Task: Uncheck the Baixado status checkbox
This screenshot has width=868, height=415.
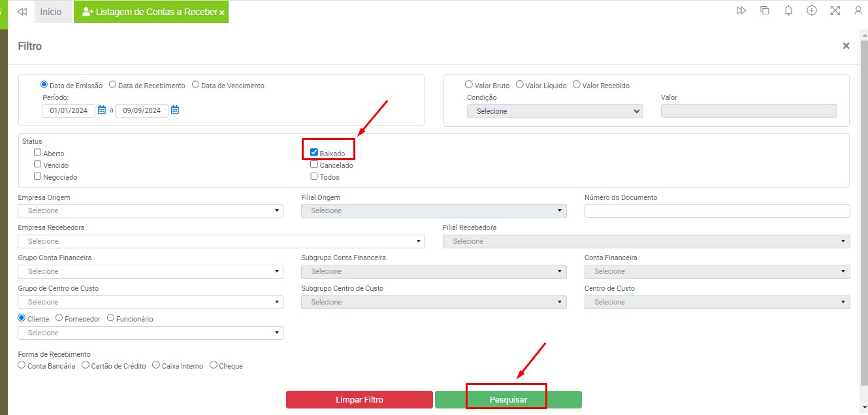Action: pyautogui.click(x=314, y=152)
